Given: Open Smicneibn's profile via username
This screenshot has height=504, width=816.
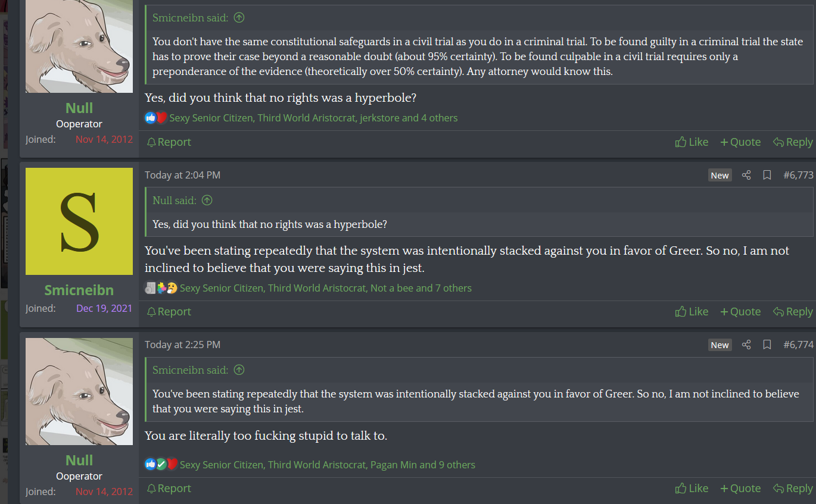Looking at the screenshot, I should pos(79,290).
